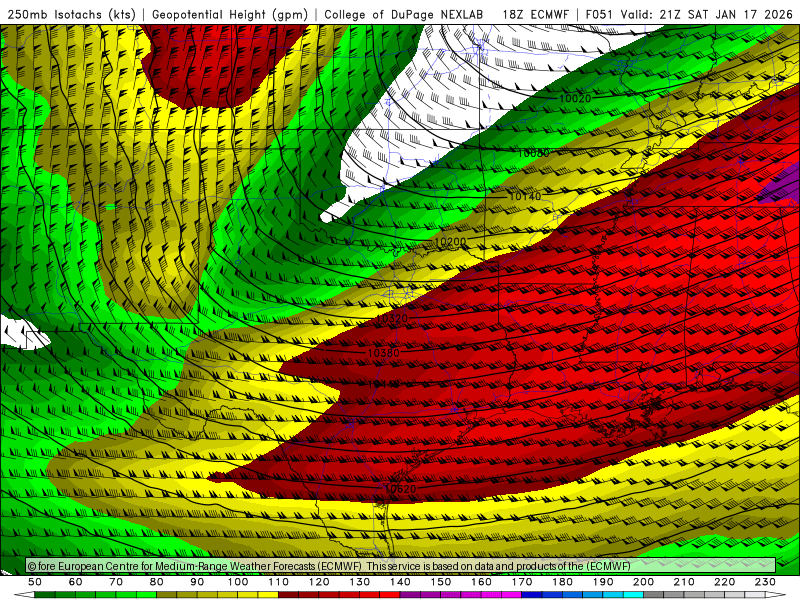Click the purple 140+ knot jet core patch
The height and width of the screenshot is (600, 800).
pyautogui.click(x=783, y=185)
